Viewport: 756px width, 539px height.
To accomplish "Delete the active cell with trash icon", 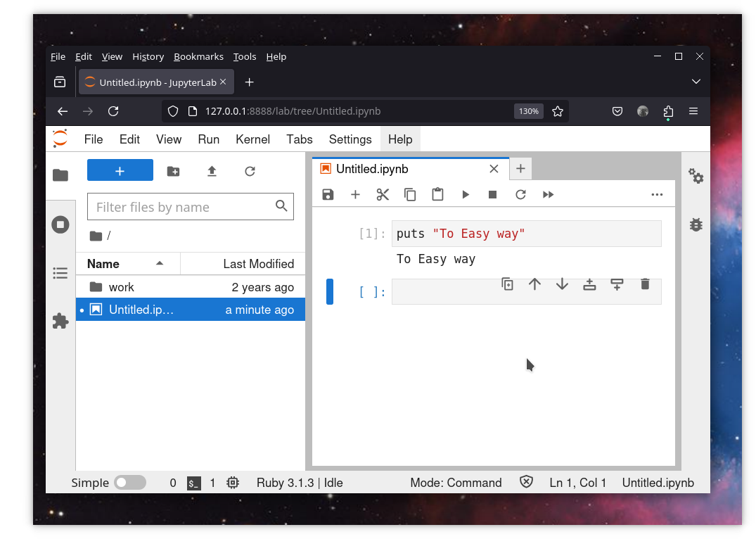I will click(x=645, y=284).
